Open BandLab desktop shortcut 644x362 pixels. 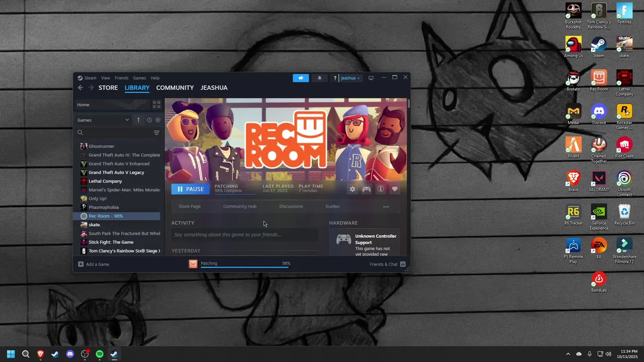[599, 282]
